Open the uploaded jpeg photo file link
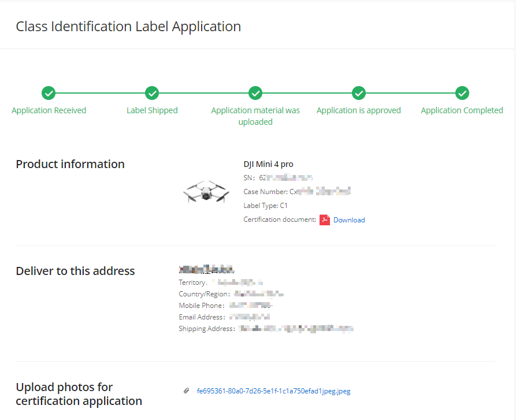This screenshot has width=516, height=420. [273, 391]
